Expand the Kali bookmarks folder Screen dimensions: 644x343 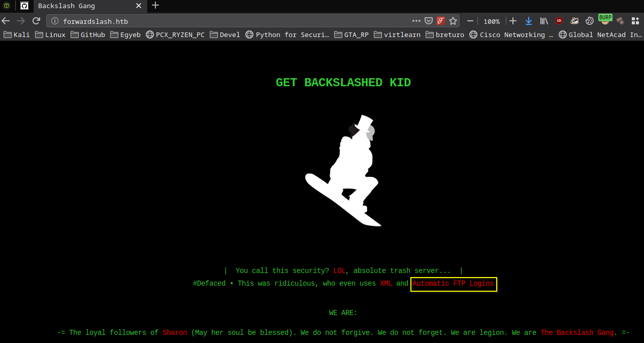point(17,35)
